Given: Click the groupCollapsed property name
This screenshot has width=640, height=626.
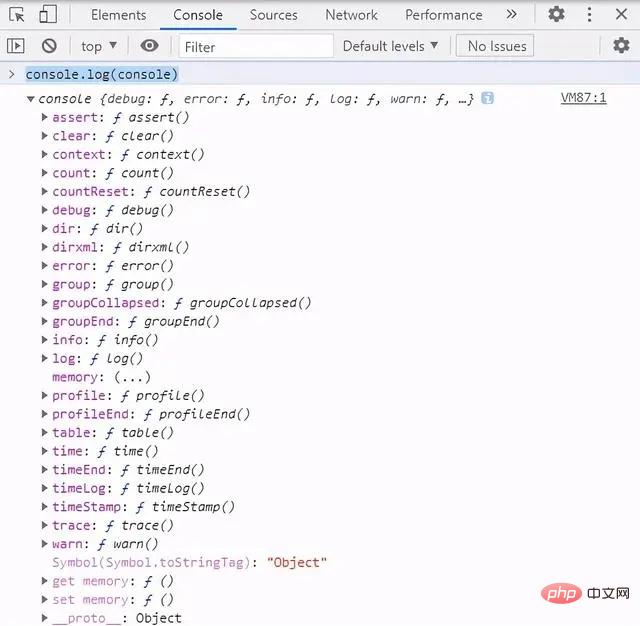Looking at the screenshot, I should pos(106,303).
